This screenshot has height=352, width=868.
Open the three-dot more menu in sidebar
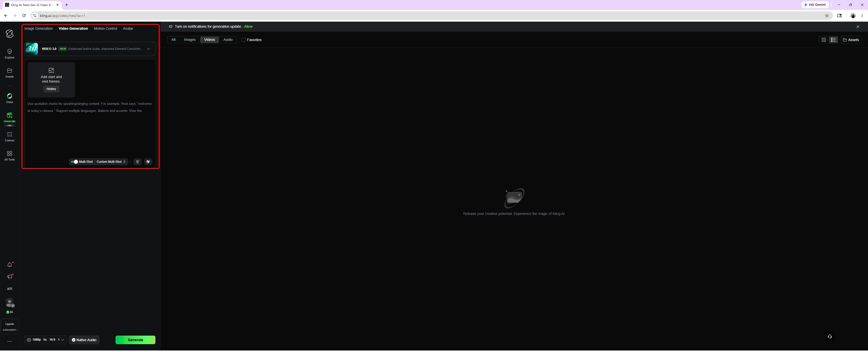9,341
